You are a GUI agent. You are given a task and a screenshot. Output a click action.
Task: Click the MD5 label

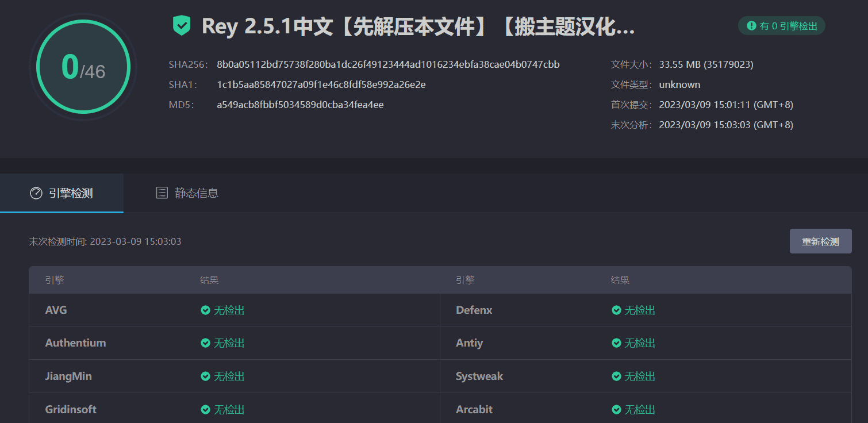pyautogui.click(x=182, y=105)
